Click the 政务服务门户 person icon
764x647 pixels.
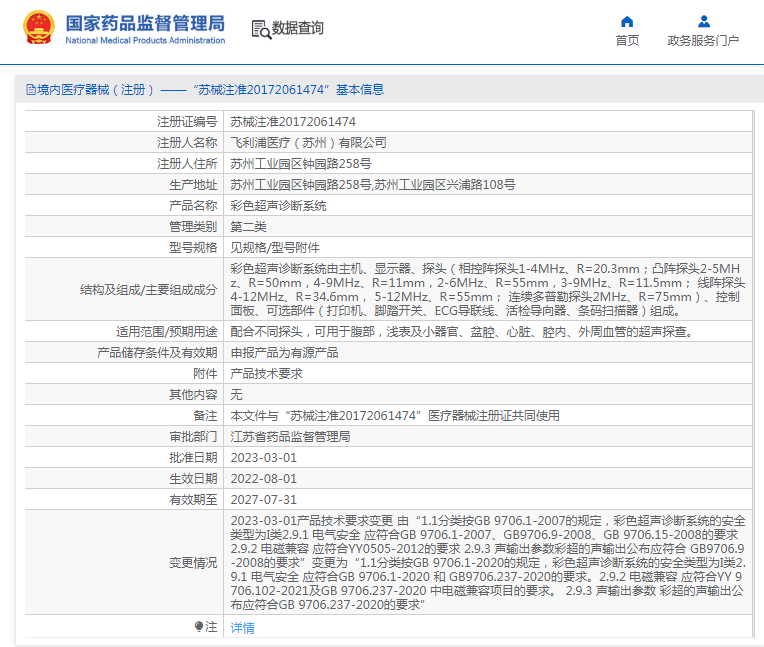pos(704,21)
